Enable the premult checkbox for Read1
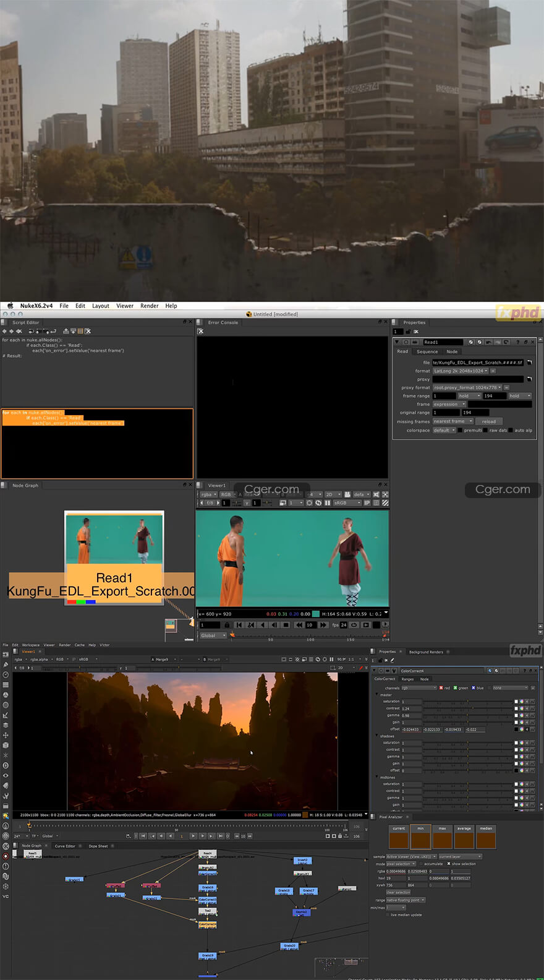 click(460, 430)
